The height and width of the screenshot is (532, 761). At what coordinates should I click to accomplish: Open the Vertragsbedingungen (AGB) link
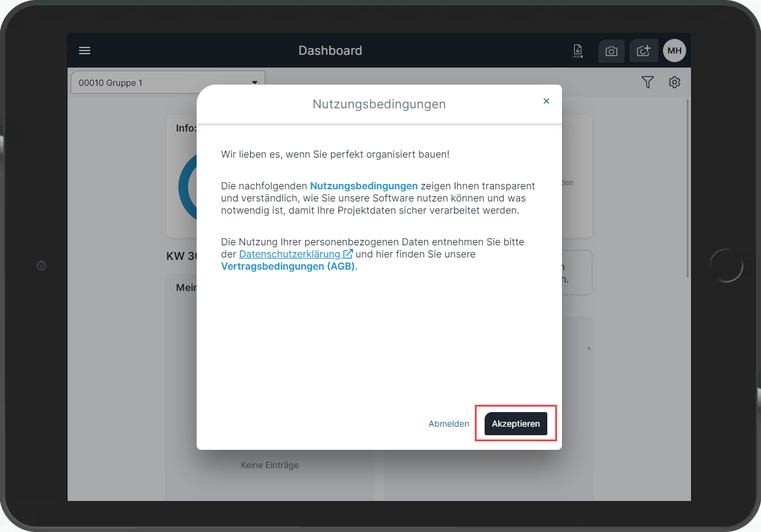(288, 266)
